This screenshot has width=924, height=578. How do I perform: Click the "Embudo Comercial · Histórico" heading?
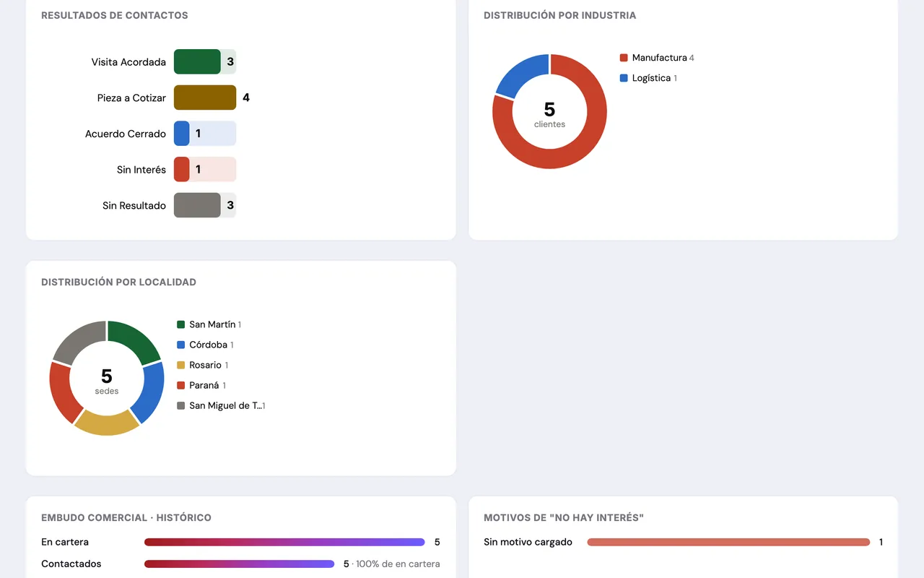(126, 518)
